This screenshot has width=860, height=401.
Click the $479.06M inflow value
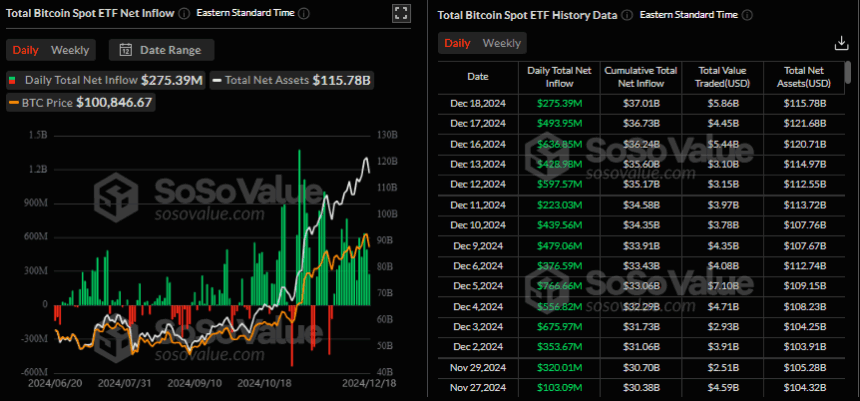(x=559, y=245)
